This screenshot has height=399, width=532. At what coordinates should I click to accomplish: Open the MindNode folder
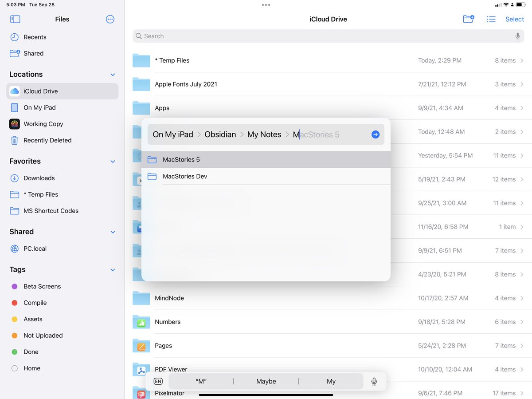pos(328,298)
